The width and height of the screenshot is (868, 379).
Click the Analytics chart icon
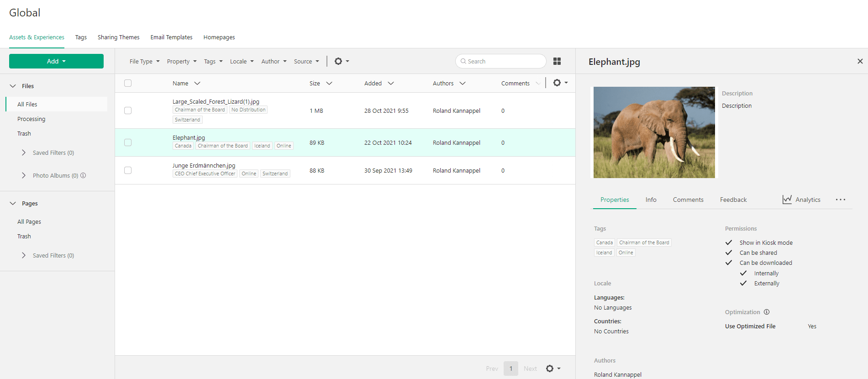(x=787, y=200)
